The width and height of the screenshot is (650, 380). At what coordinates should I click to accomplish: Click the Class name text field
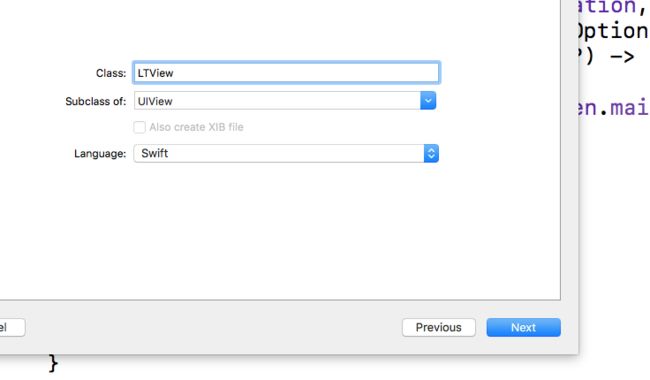[x=286, y=73]
